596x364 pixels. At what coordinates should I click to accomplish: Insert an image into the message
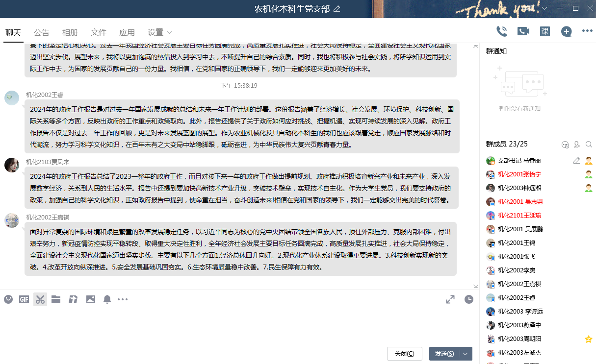pyautogui.click(x=90, y=299)
